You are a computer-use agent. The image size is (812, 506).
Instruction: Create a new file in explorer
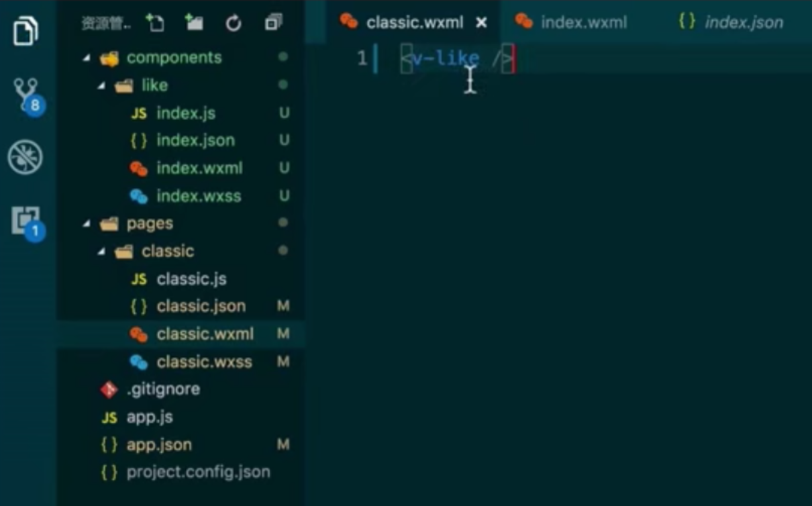click(156, 23)
